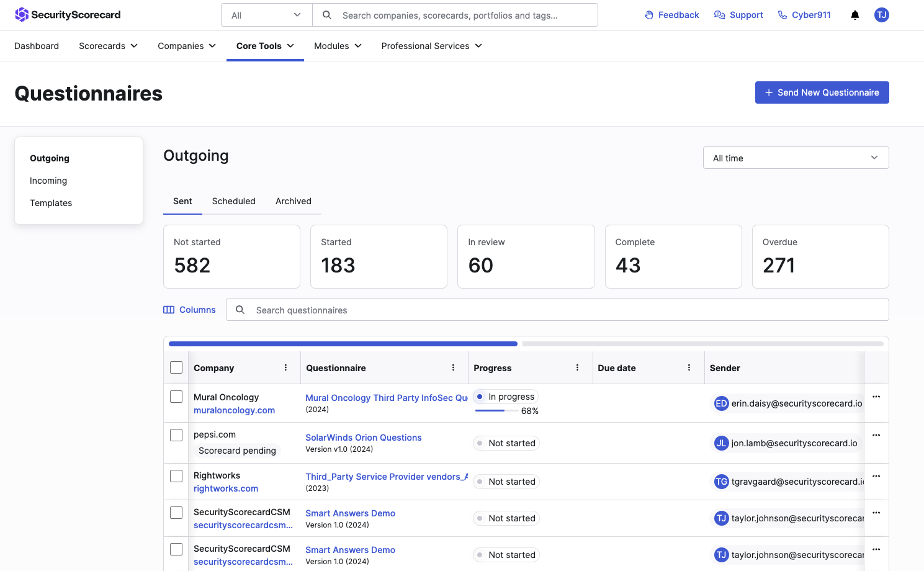Filter by Started card

pyautogui.click(x=379, y=256)
